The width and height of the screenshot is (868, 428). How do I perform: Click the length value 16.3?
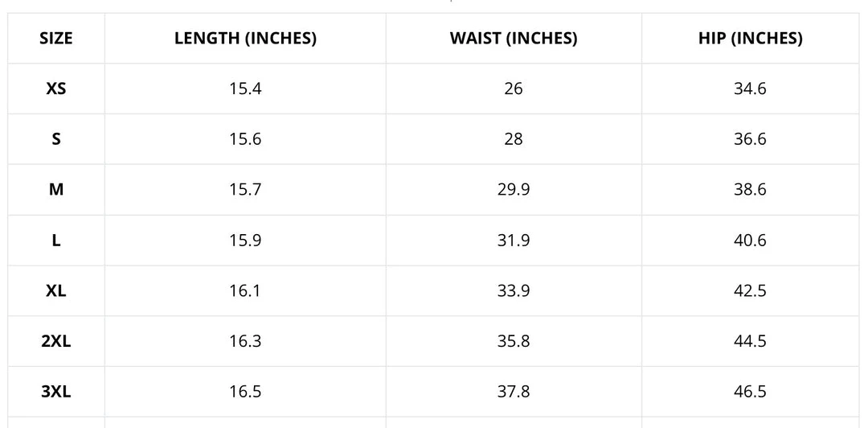(x=245, y=341)
